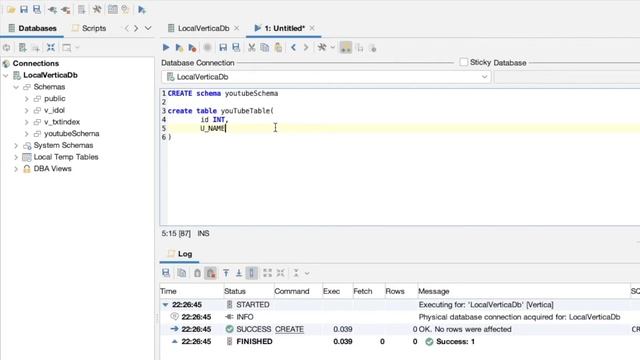Click the Copy log icon in Log toolbar
640x360 pixels.
(x=182, y=273)
